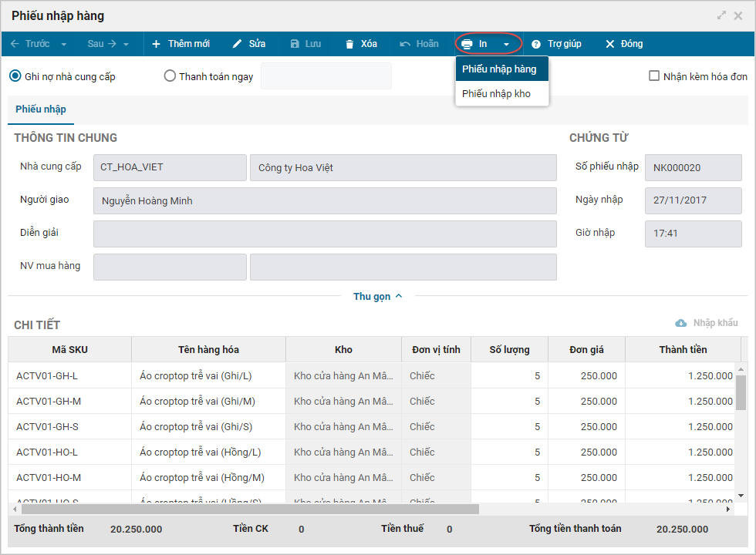Select row with SKU ACTV01-GH-S
This screenshot has width=756, height=555.
coord(372,427)
